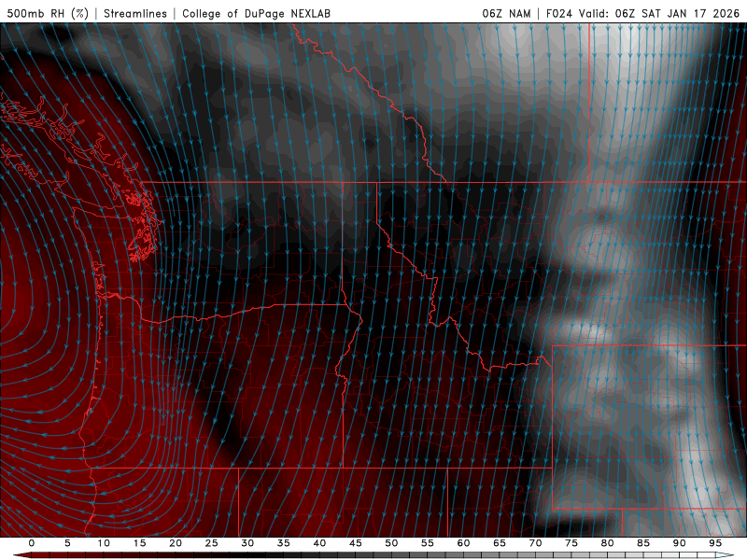Click the "10" color scale label
This screenshot has height=560, width=747.
(104, 543)
